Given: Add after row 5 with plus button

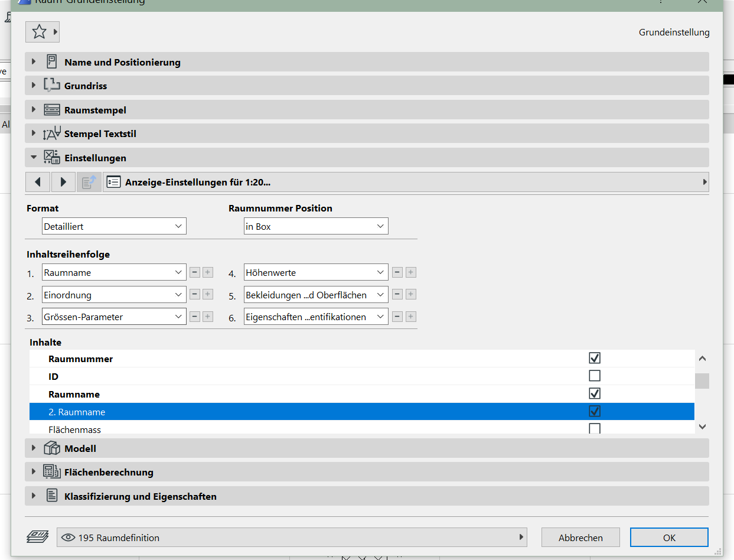Looking at the screenshot, I should [x=411, y=294].
